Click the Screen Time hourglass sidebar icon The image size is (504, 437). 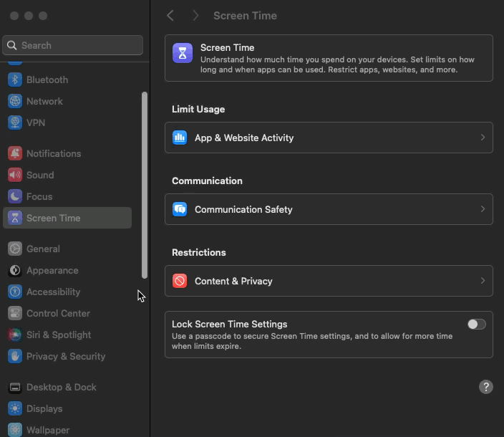(x=15, y=218)
